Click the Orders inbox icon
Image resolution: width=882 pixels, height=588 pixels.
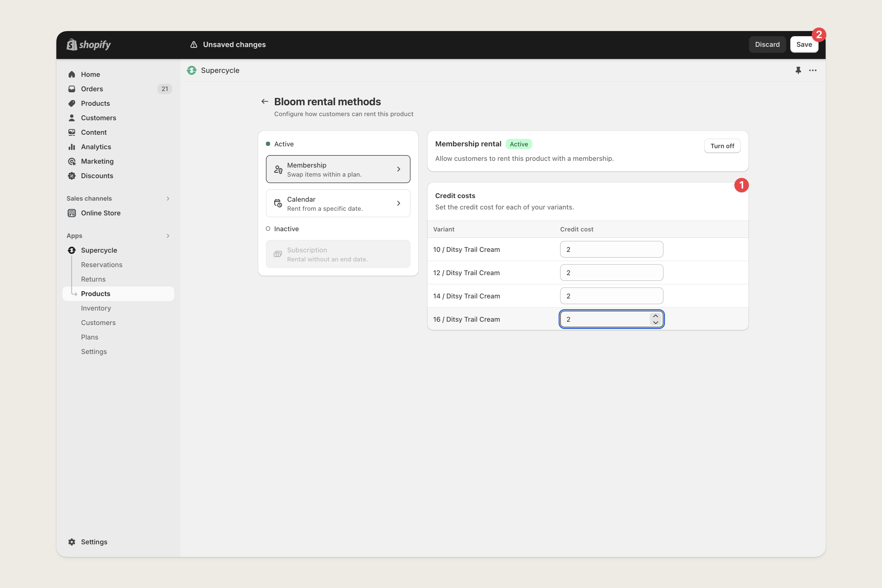coord(72,89)
